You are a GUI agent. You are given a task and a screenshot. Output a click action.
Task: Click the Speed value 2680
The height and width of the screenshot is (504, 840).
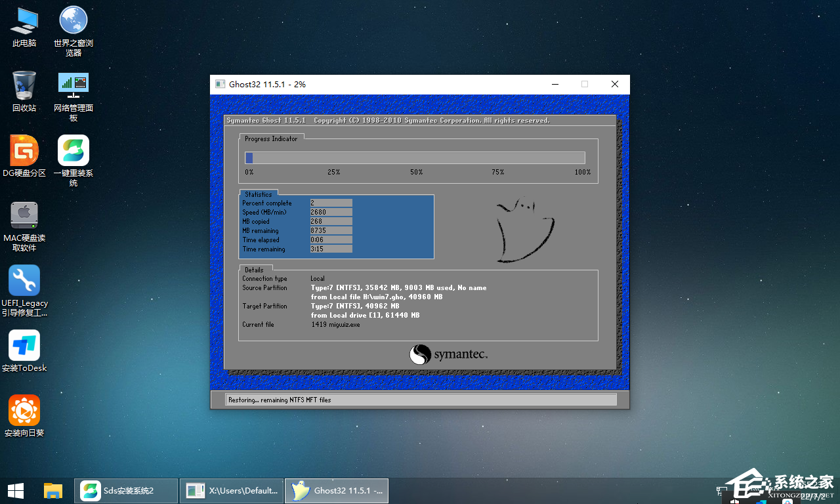331,212
